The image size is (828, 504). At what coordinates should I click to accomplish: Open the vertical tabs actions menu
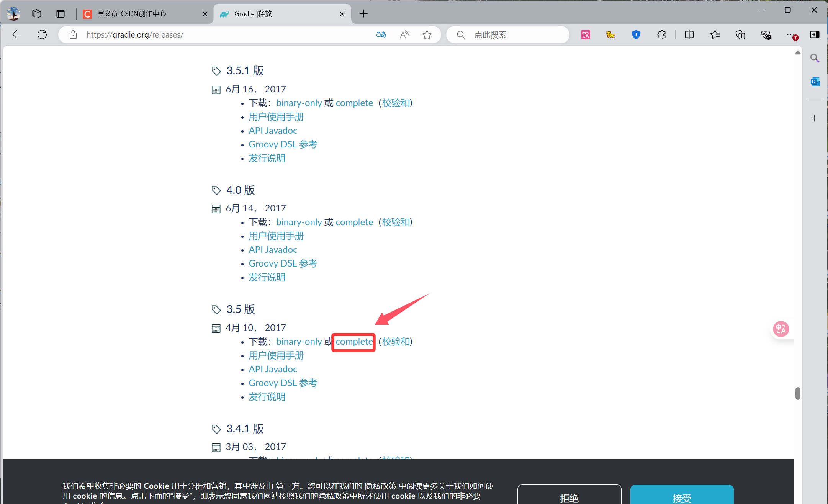coord(61,14)
